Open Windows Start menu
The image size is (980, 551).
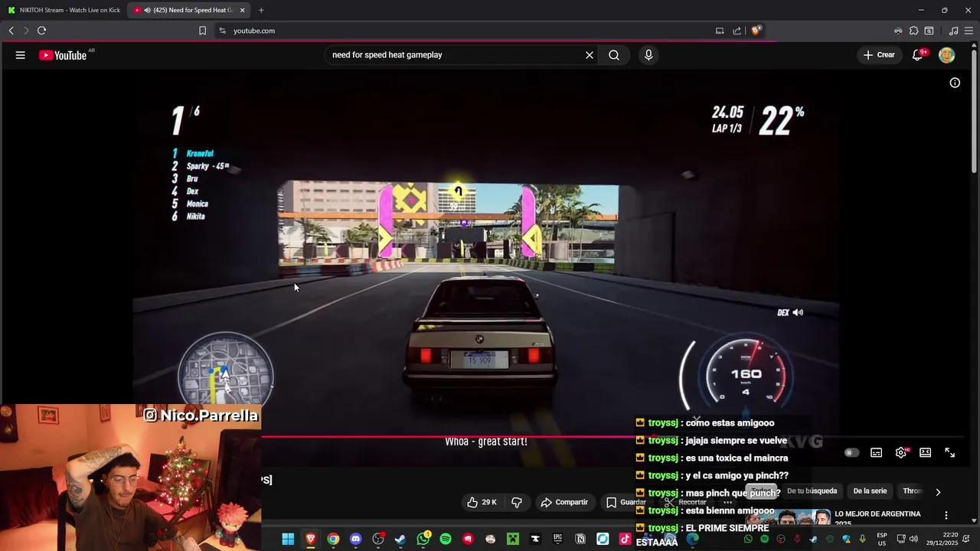click(288, 539)
